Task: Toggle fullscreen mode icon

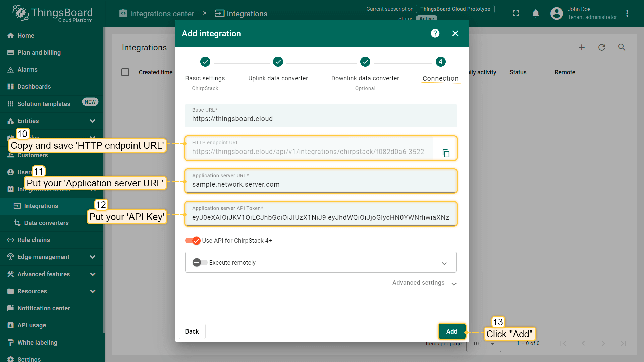Action: 516,13
